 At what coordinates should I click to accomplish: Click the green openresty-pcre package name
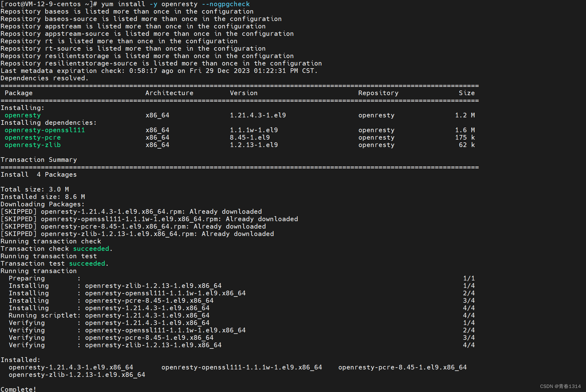click(x=33, y=137)
